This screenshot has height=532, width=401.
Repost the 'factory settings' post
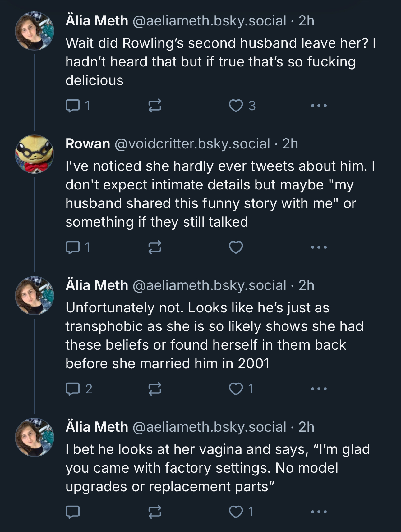154,512
